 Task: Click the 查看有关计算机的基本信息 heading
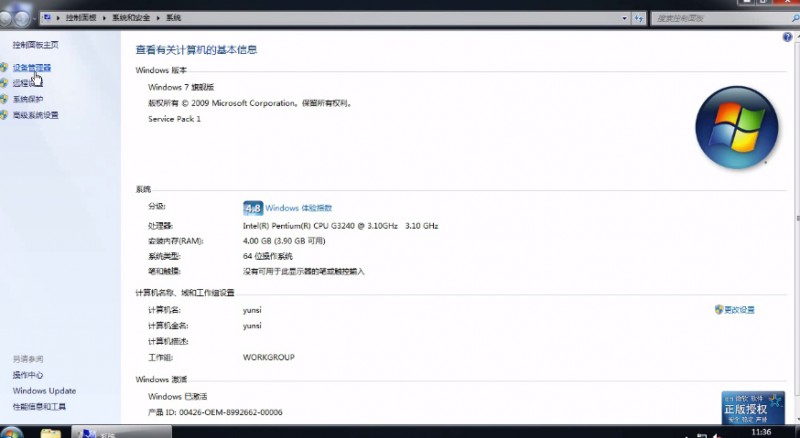tap(196, 50)
